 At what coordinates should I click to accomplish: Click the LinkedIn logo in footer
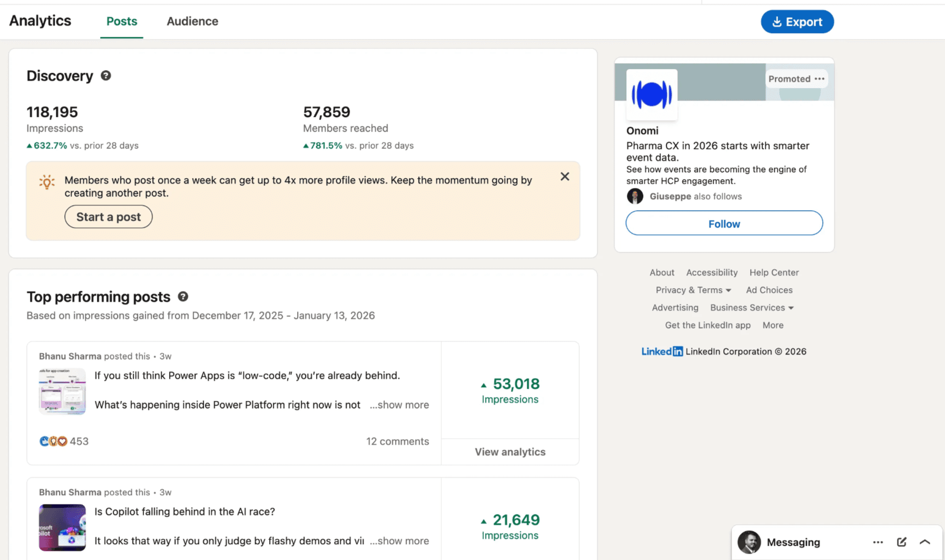coord(662,351)
